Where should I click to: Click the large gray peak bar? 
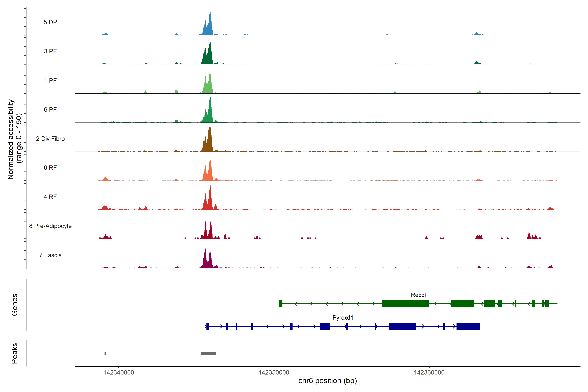(208, 353)
